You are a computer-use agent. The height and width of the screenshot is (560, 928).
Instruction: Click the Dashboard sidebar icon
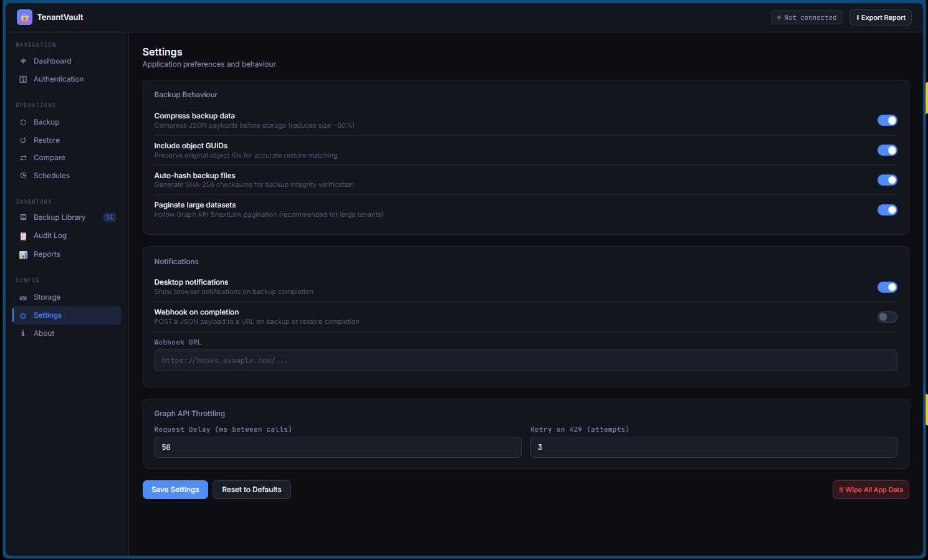click(23, 61)
